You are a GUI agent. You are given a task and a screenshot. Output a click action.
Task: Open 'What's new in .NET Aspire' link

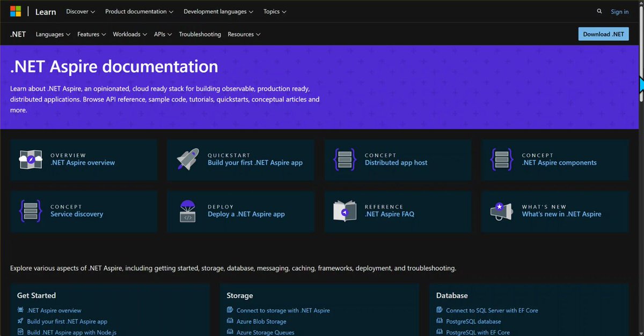[x=561, y=214]
